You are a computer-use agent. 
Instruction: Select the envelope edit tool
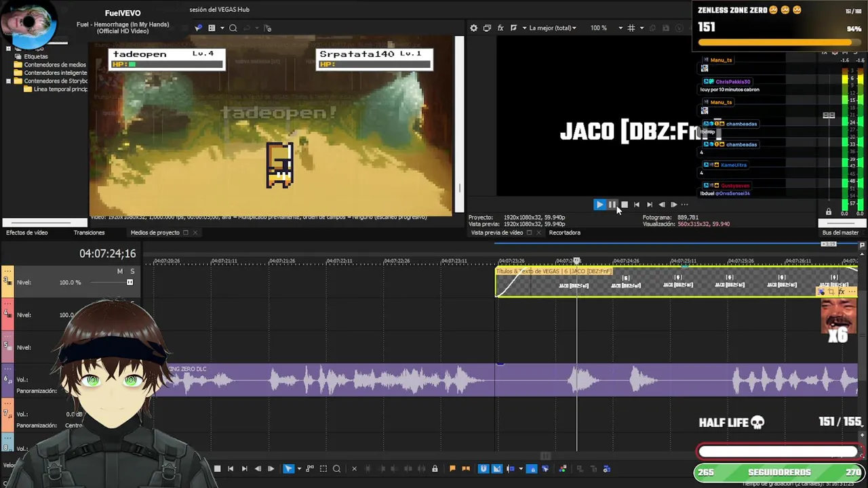(310, 468)
